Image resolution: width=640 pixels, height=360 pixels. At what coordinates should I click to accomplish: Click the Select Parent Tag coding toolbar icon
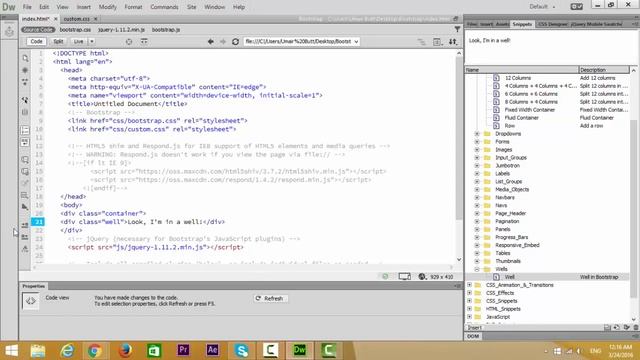pyautogui.click(x=25, y=100)
